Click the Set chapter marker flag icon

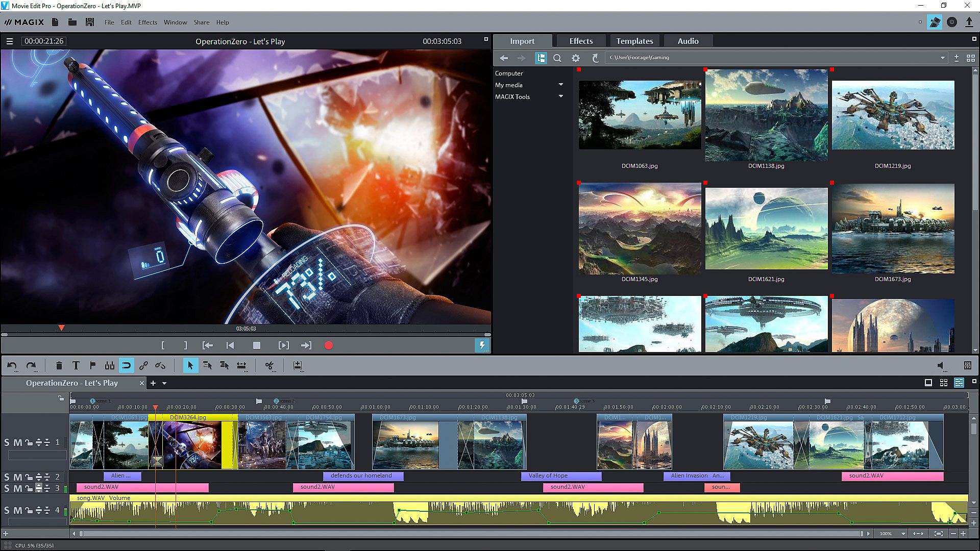92,365
